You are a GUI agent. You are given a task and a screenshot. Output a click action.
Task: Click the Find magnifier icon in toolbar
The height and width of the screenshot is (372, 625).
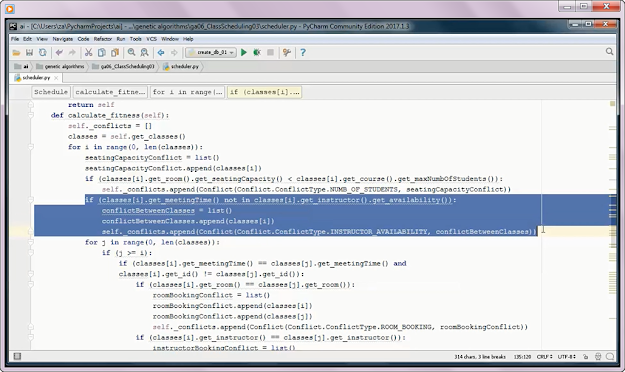coord(131,52)
